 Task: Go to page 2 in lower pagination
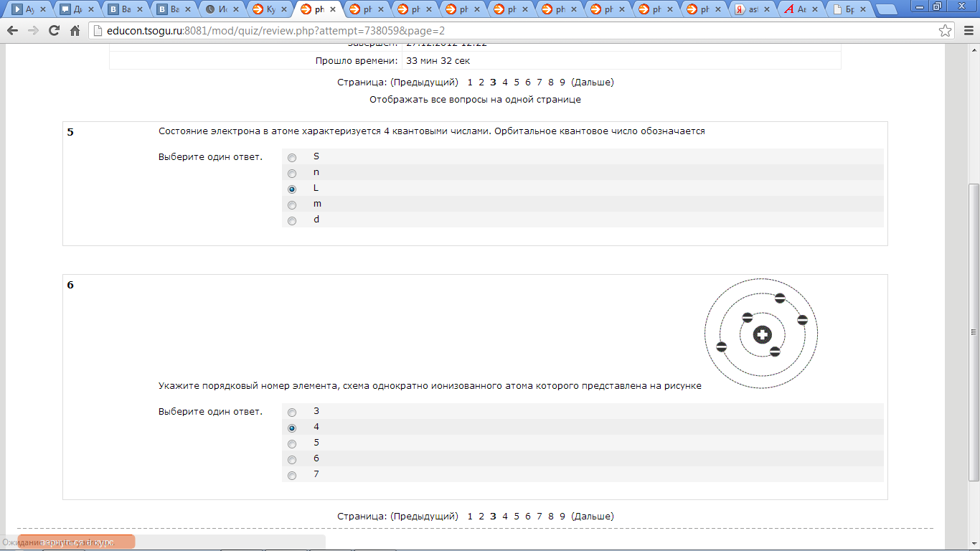pos(481,516)
